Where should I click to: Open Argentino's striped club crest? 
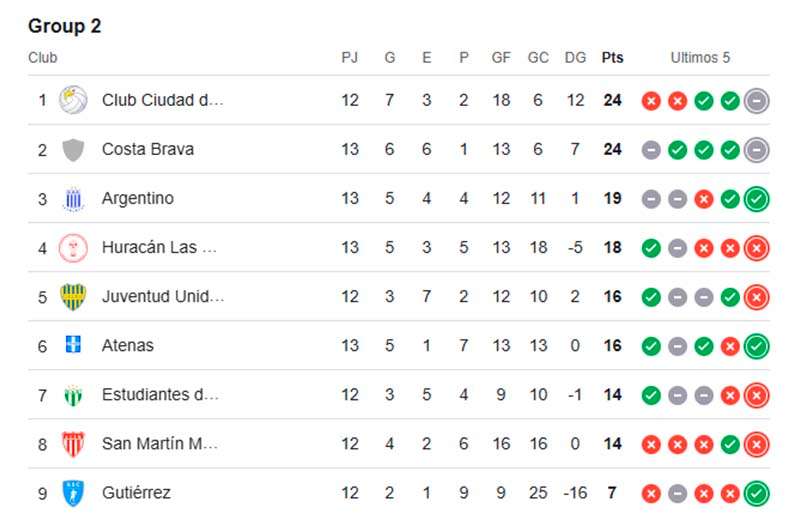pos(73,199)
